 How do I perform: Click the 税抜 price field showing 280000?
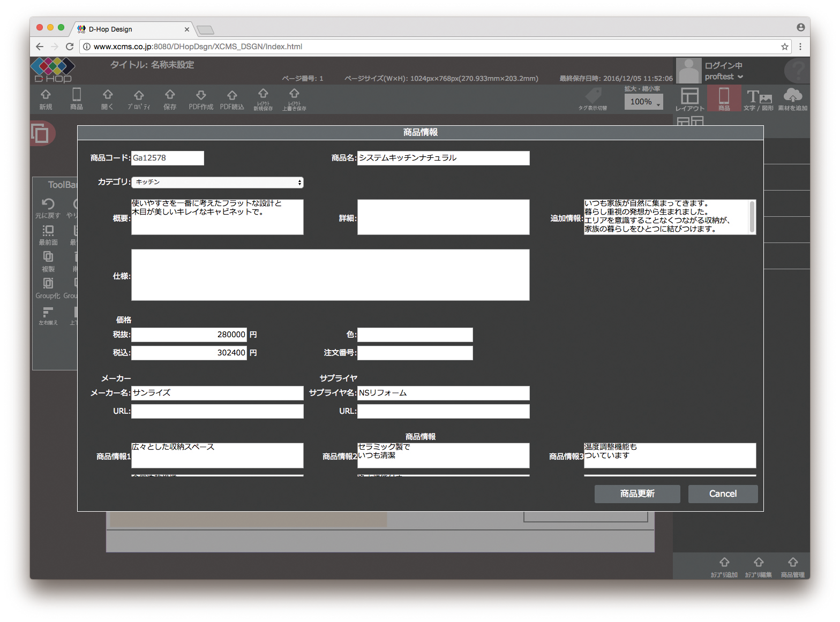pyautogui.click(x=189, y=335)
